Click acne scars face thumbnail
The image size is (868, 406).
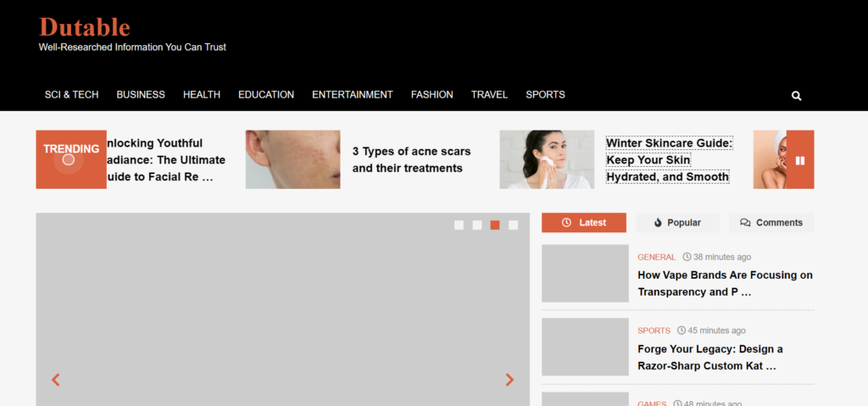click(292, 159)
